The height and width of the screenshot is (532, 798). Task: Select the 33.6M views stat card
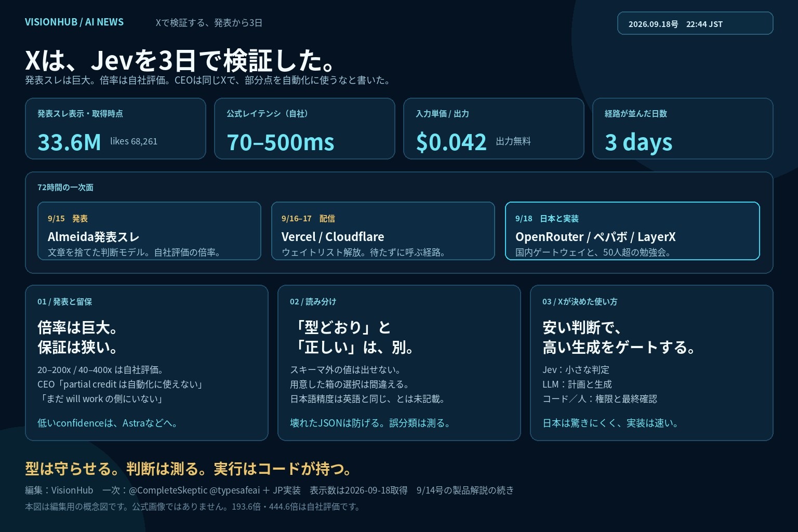click(x=115, y=128)
